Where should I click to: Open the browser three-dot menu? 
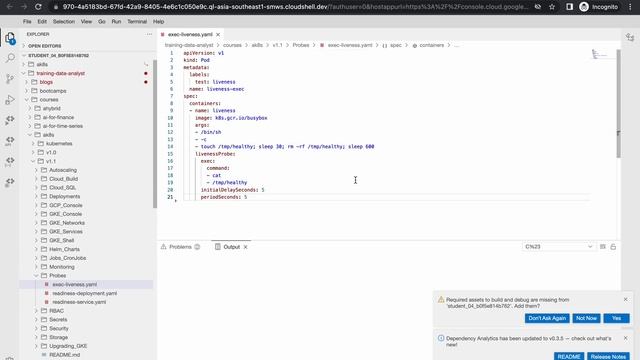630,7
